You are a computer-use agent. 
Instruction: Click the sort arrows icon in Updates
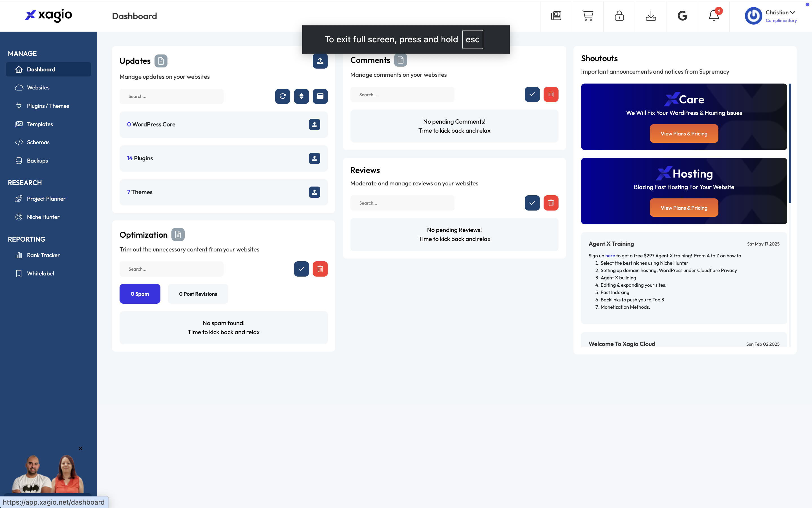click(x=301, y=96)
